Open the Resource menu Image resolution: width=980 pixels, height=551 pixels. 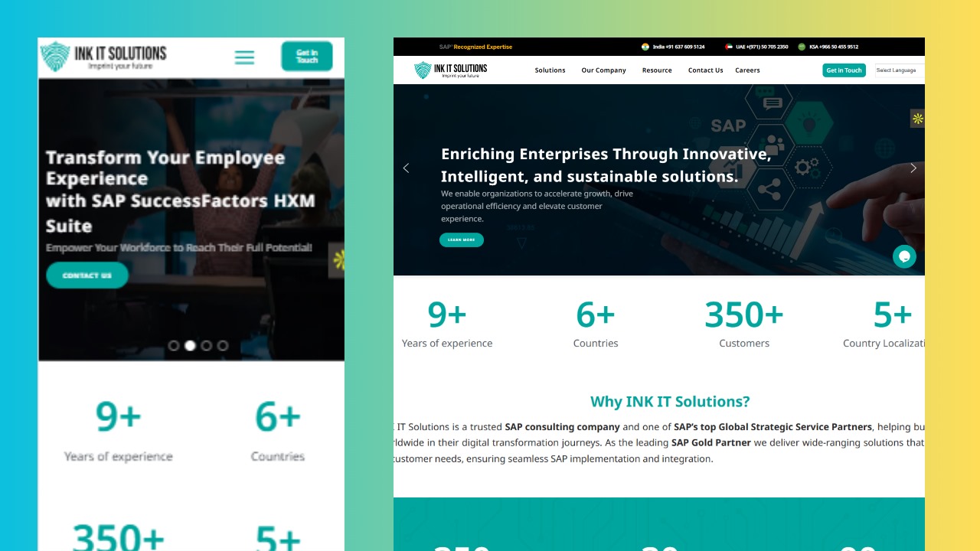[x=657, y=70]
